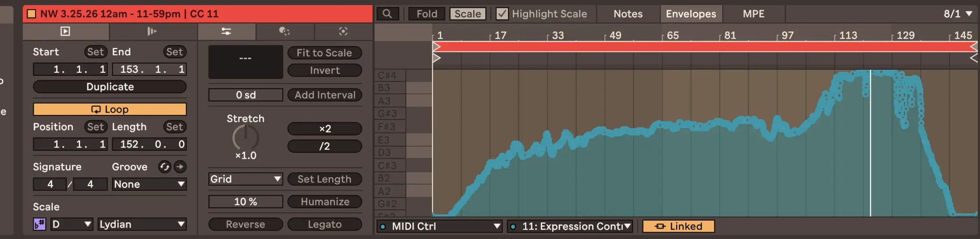Toggle the Highlight Scale checkbox

point(502,14)
